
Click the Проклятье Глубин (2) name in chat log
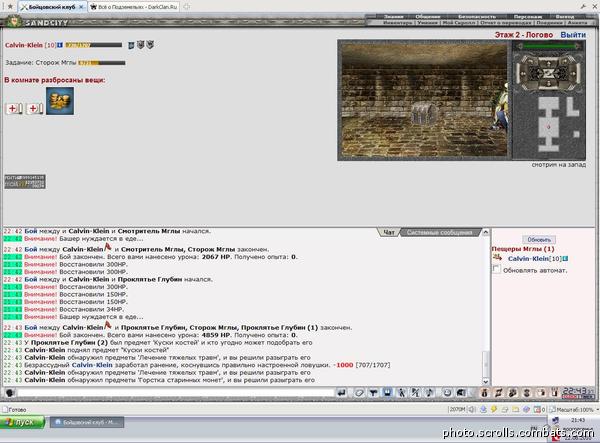click(x=69, y=342)
